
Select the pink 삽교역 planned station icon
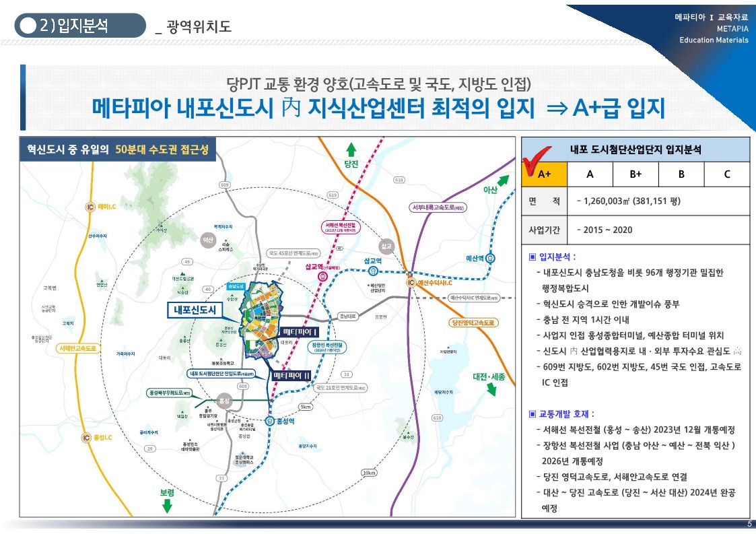point(320,277)
